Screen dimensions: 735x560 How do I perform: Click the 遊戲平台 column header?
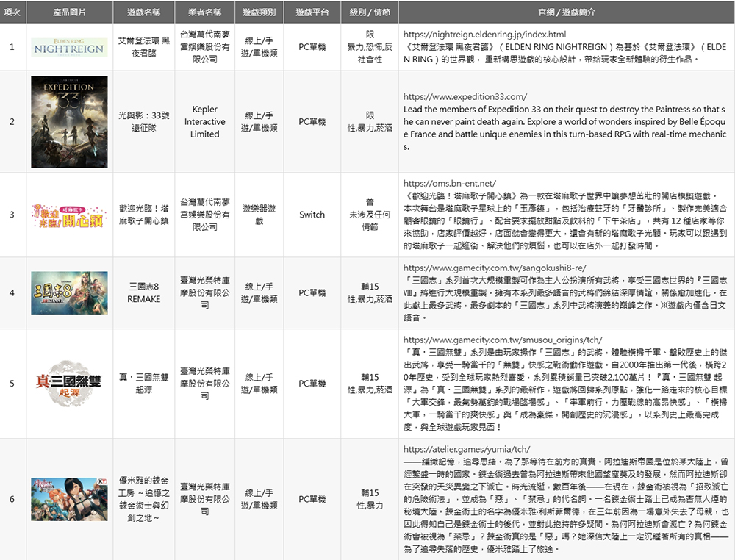click(x=312, y=11)
